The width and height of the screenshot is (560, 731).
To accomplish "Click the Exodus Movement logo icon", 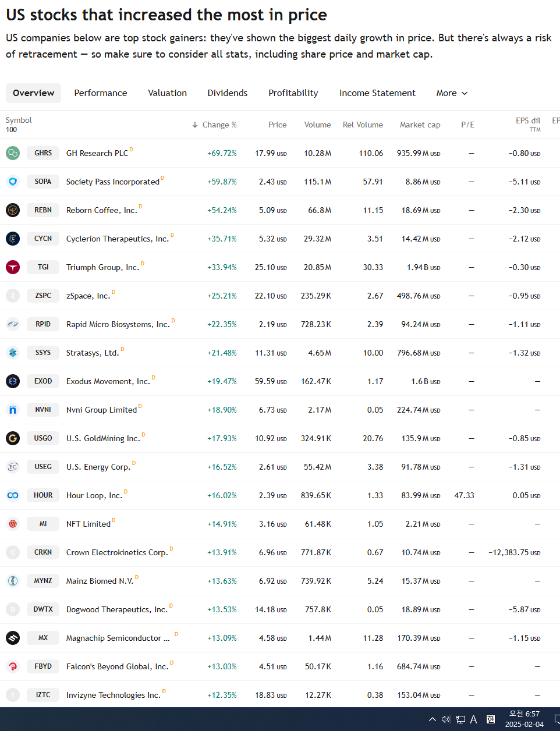I will (x=13, y=381).
